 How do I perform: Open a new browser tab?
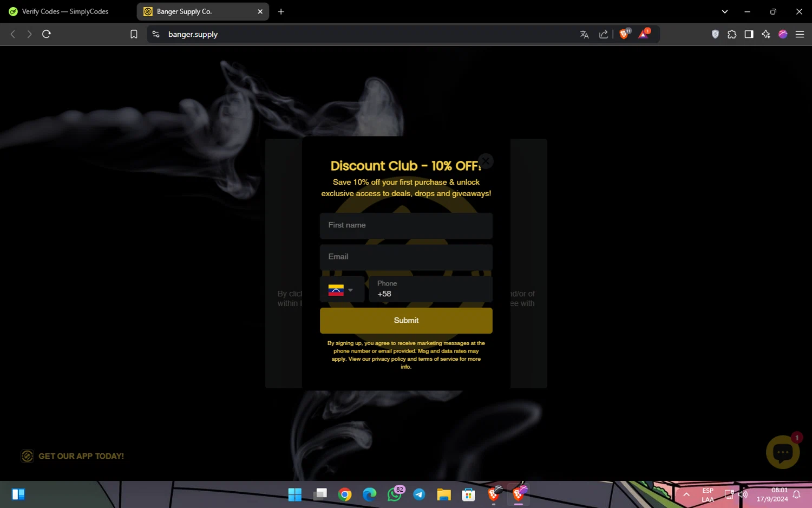(281, 11)
